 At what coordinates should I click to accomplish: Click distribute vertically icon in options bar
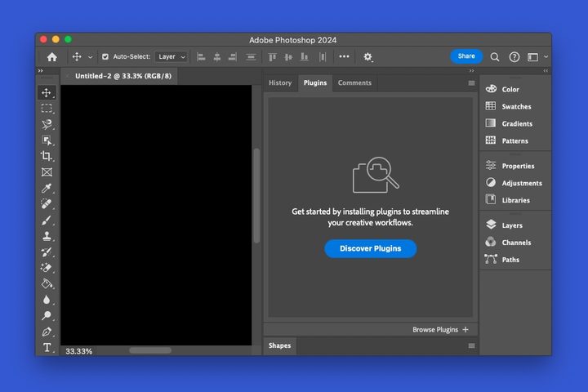coord(251,57)
